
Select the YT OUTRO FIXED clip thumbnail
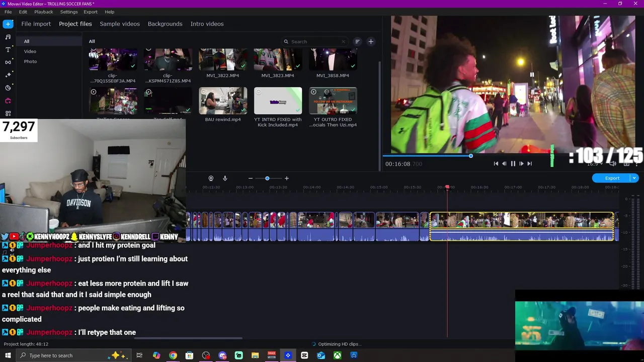point(333,101)
